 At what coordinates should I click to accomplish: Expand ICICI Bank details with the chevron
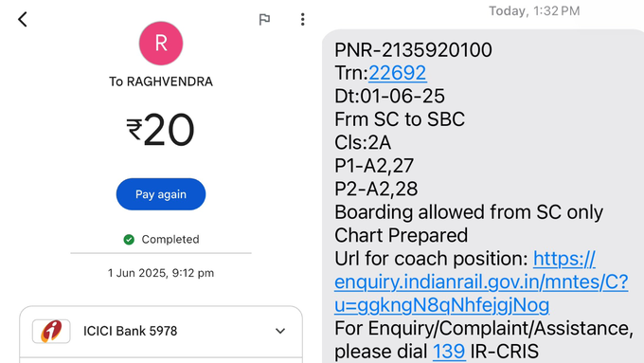coord(280,331)
